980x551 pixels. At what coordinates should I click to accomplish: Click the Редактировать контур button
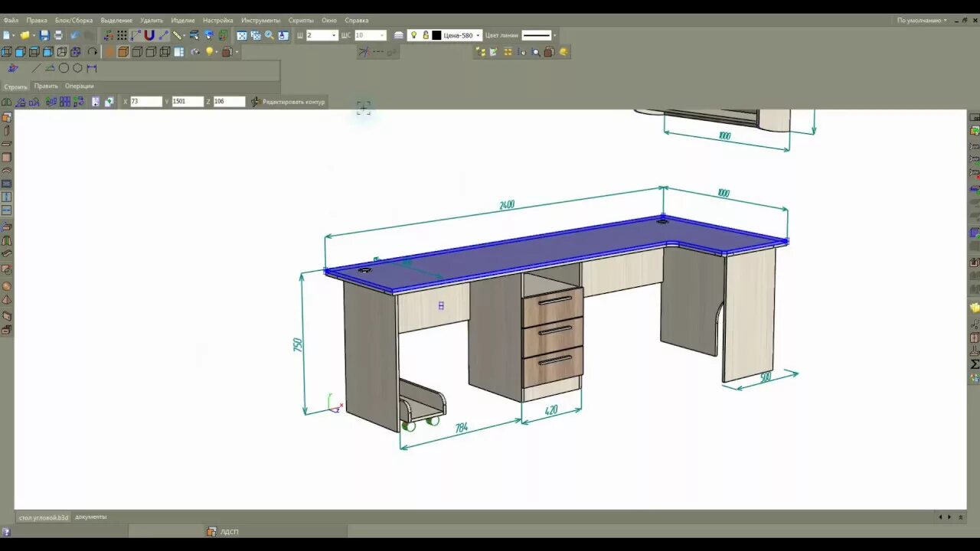288,102
